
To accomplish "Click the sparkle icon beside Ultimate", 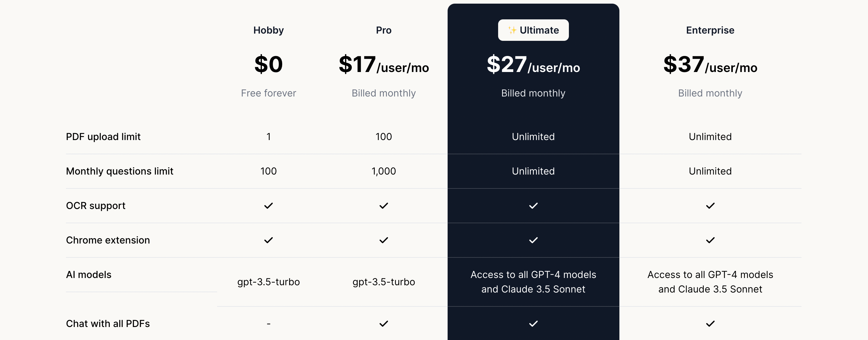I will 512,30.
